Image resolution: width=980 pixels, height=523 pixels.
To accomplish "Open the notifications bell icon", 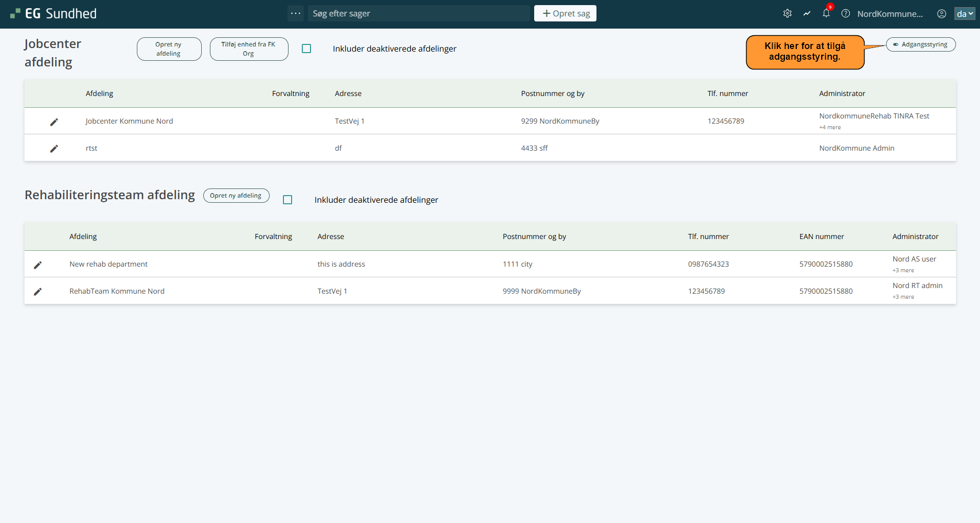I will [826, 14].
